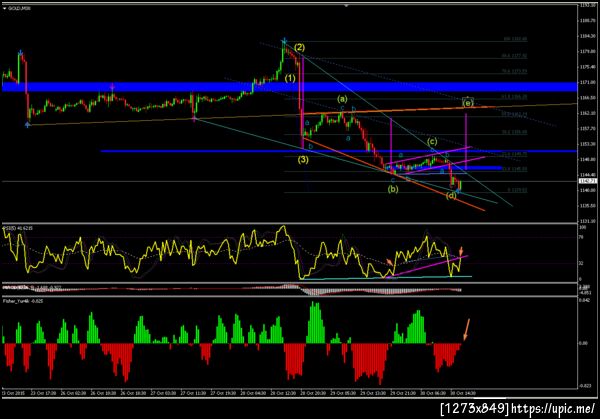Select the yellow (2) wave label

[x=300, y=47]
